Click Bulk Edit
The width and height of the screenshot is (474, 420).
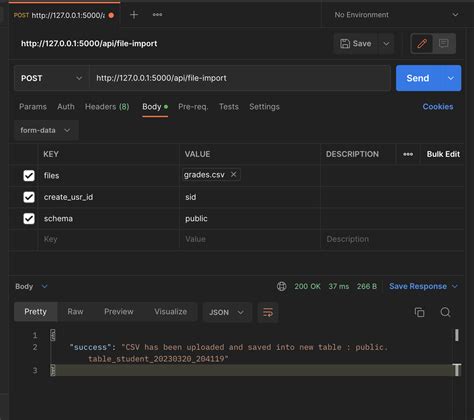click(x=443, y=154)
